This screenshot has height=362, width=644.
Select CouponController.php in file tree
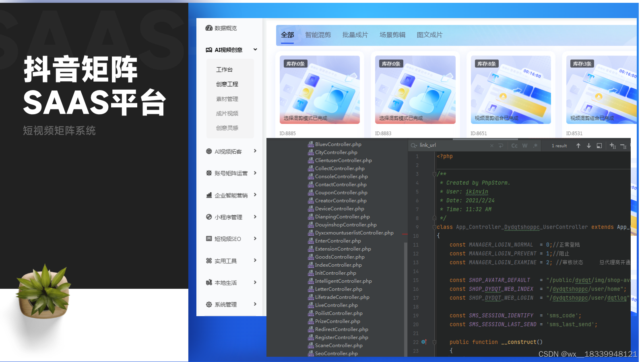click(x=341, y=193)
